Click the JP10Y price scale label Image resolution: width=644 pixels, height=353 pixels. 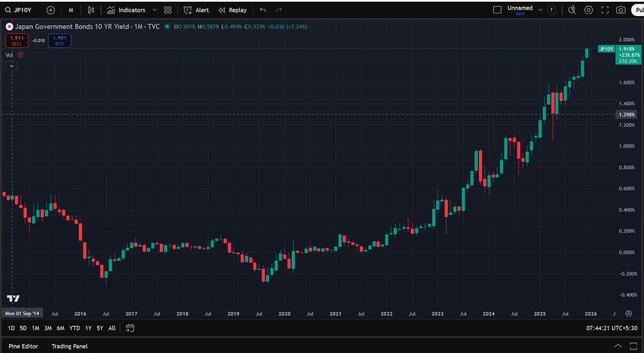(x=606, y=49)
